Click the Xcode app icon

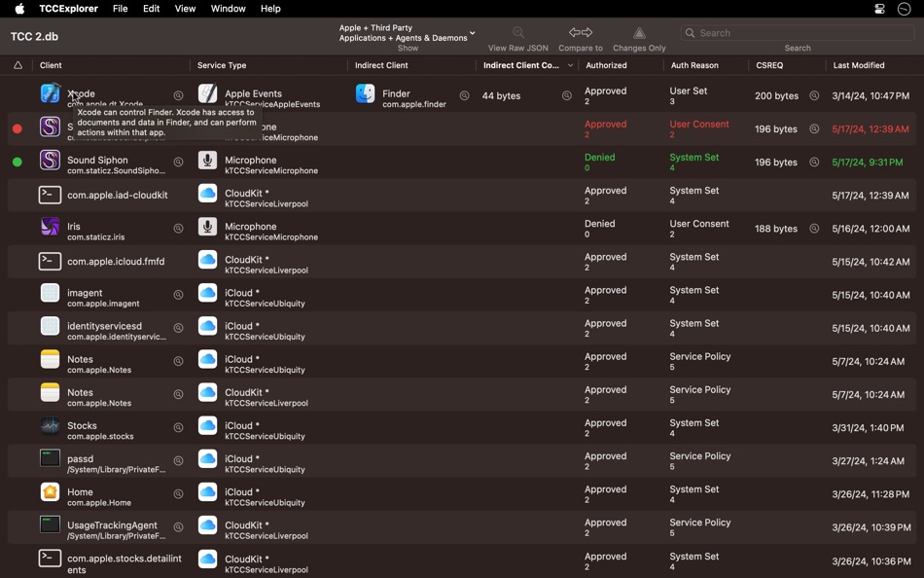click(50, 93)
